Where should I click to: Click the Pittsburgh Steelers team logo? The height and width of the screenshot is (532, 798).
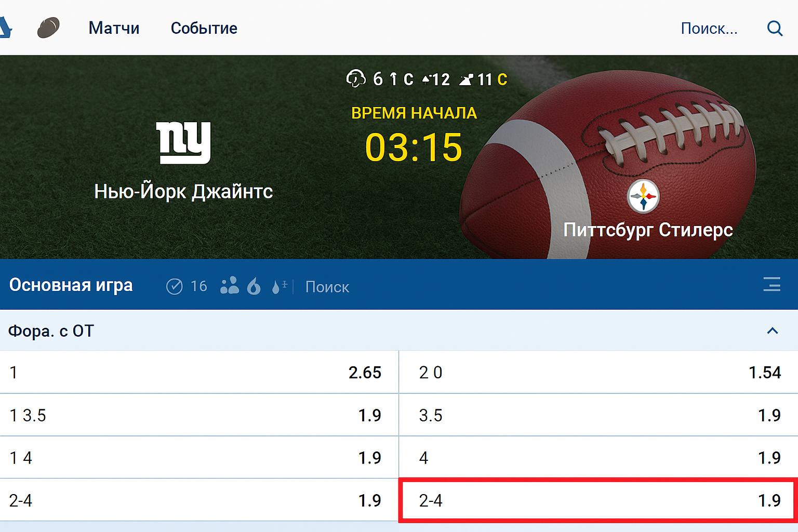coord(643,197)
